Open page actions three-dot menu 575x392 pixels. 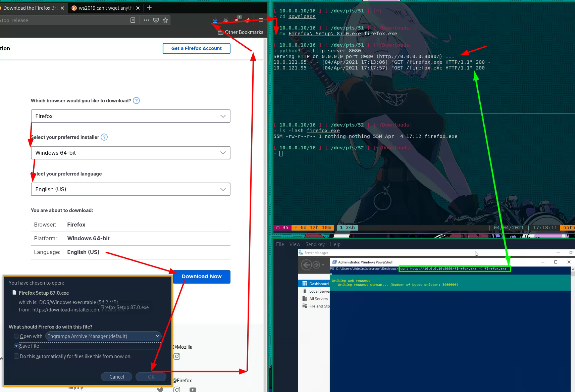[x=147, y=20]
